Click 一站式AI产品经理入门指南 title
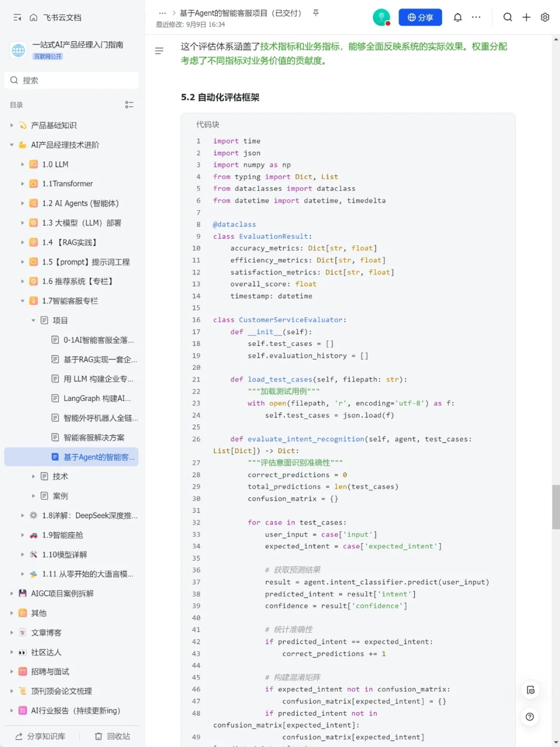The image size is (560, 747). point(78,45)
